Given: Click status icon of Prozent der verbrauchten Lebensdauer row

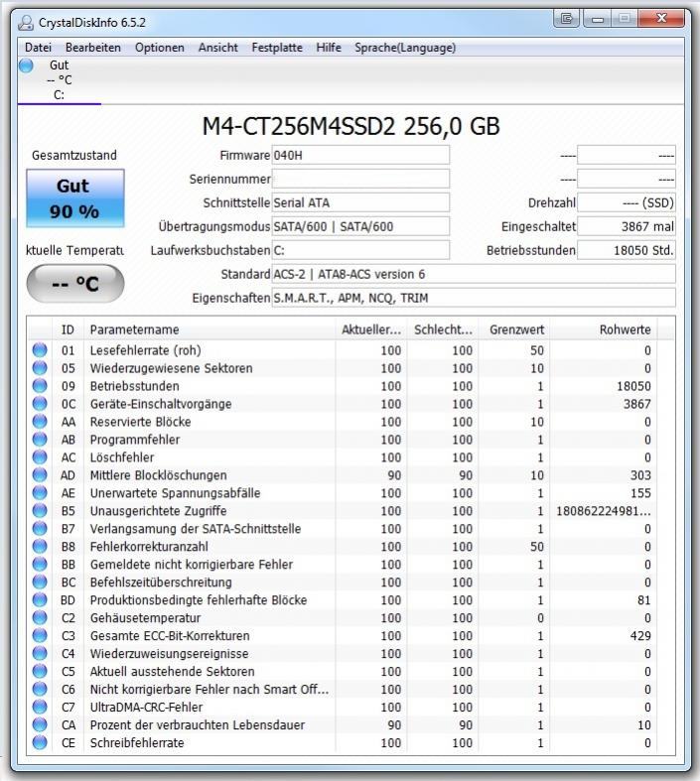Looking at the screenshot, I should [x=40, y=724].
